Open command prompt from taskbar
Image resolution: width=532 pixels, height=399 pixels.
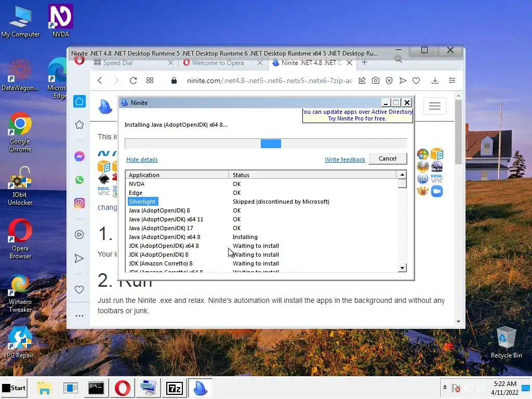(x=96, y=388)
